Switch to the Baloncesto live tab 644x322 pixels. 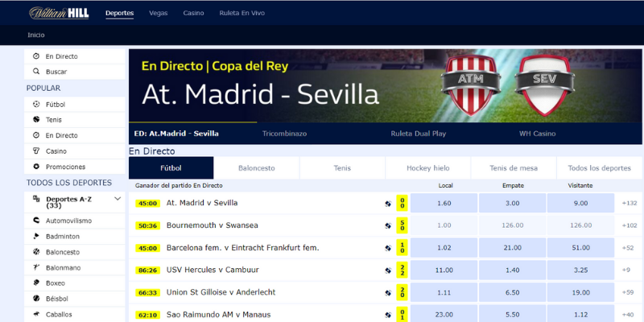[257, 168]
